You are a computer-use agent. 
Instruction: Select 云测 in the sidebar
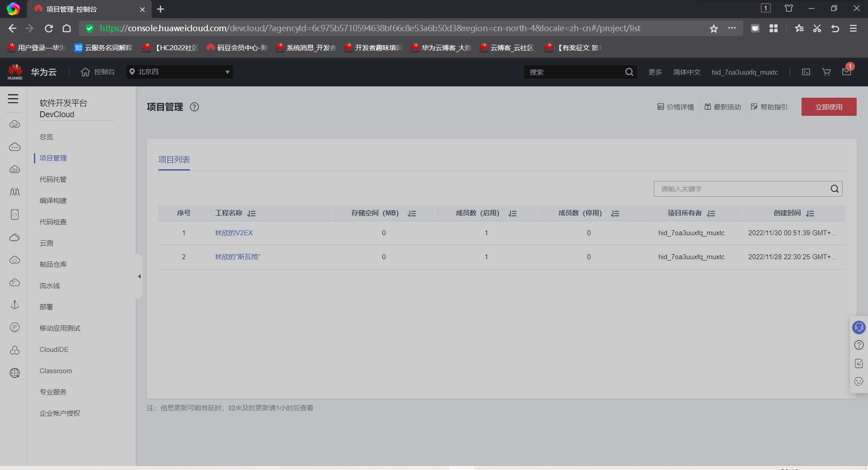pyautogui.click(x=46, y=243)
